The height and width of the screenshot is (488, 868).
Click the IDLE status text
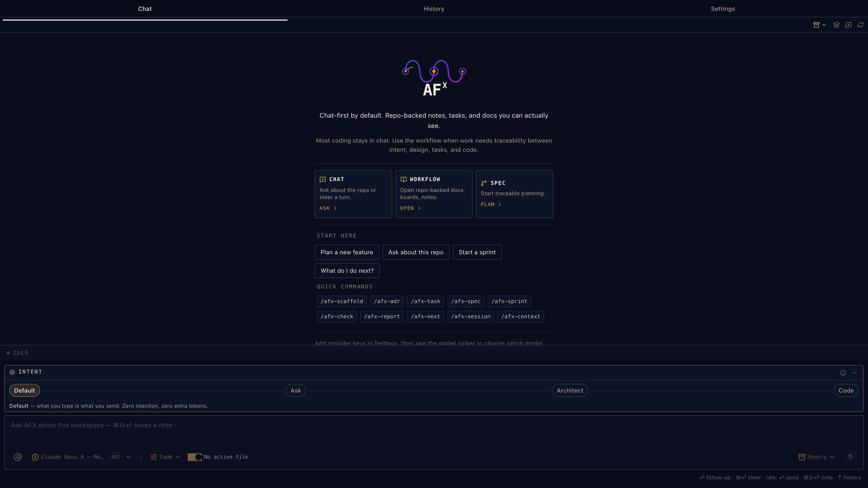tap(21, 353)
